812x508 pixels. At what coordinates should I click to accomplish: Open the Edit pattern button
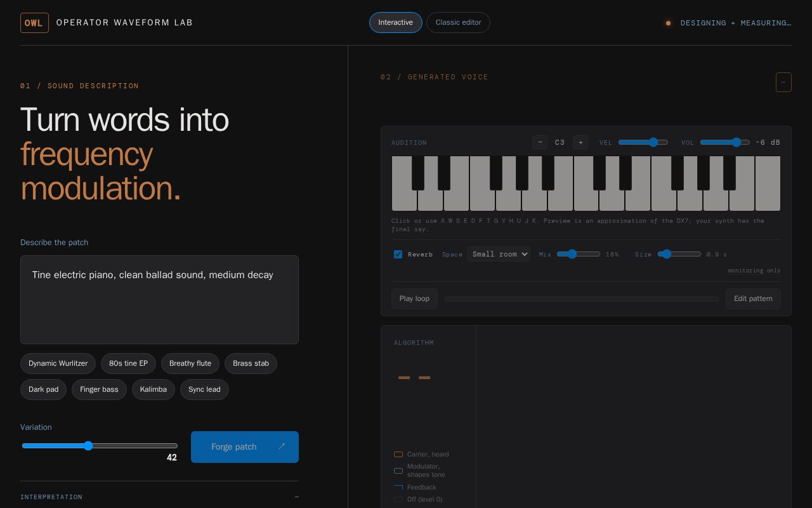point(753,298)
